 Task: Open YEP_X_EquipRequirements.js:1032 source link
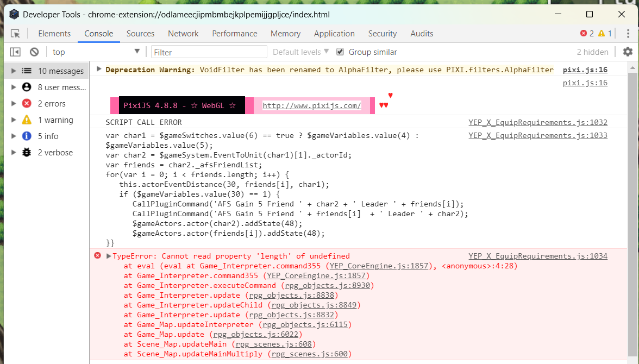pyautogui.click(x=538, y=122)
